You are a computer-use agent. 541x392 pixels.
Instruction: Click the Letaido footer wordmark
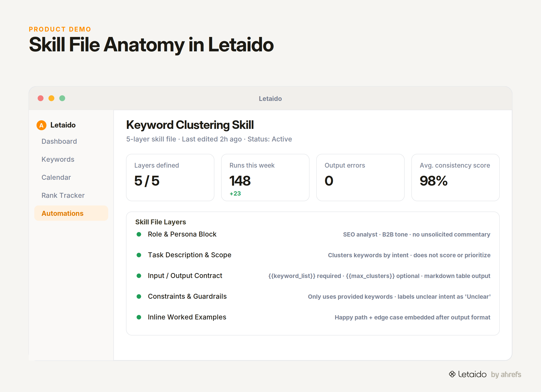(472, 374)
